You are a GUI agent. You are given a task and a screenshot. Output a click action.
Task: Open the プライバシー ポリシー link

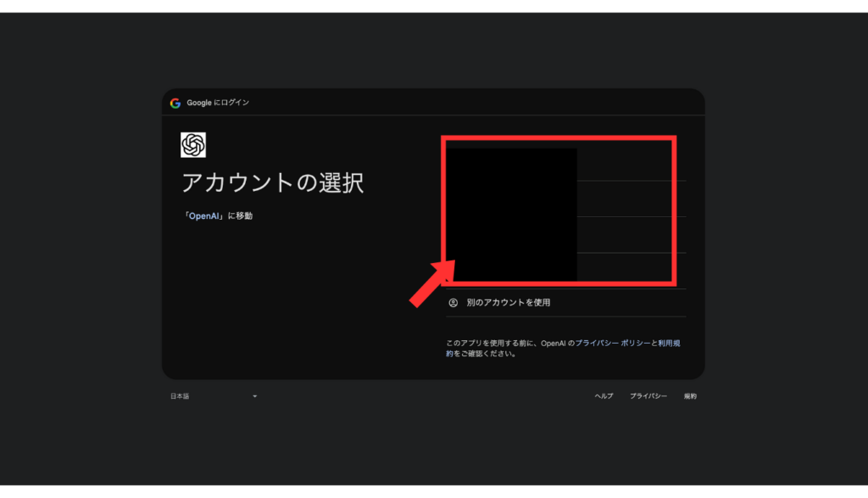tap(613, 343)
